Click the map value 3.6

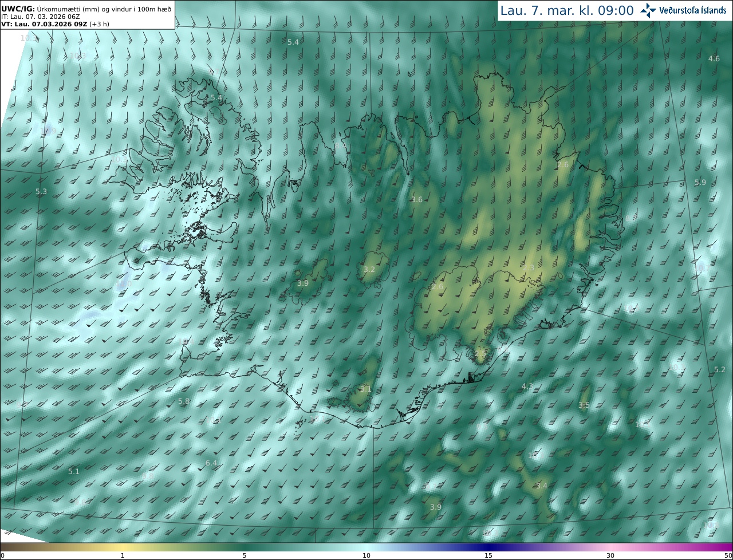tap(417, 200)
